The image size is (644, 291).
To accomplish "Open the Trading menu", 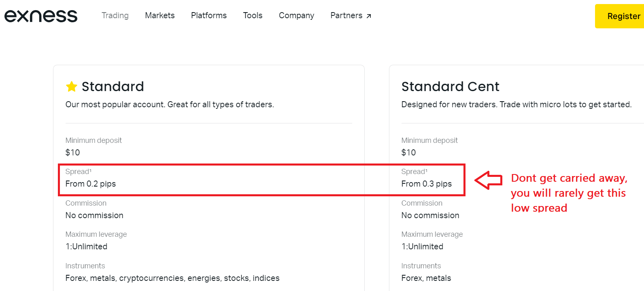I will (115, 15).
